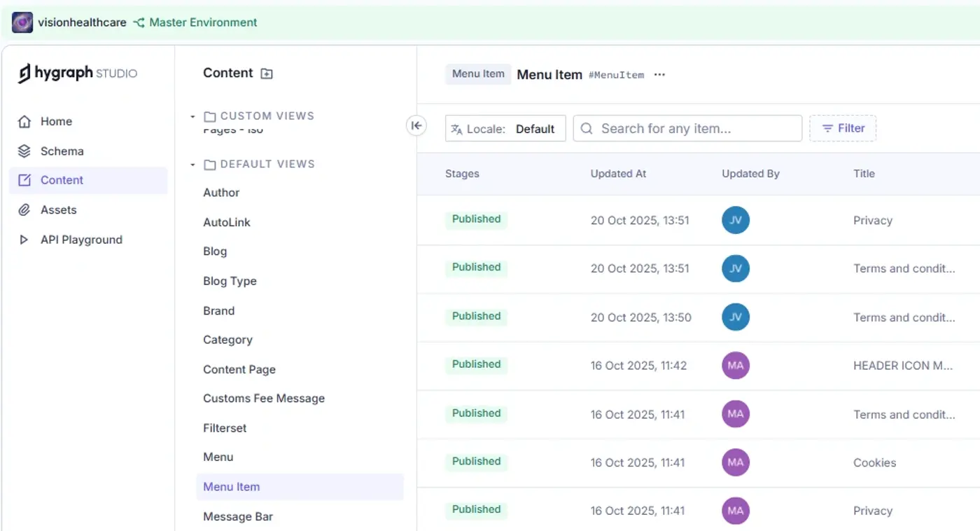Open the Filter button

pos(843,128)
